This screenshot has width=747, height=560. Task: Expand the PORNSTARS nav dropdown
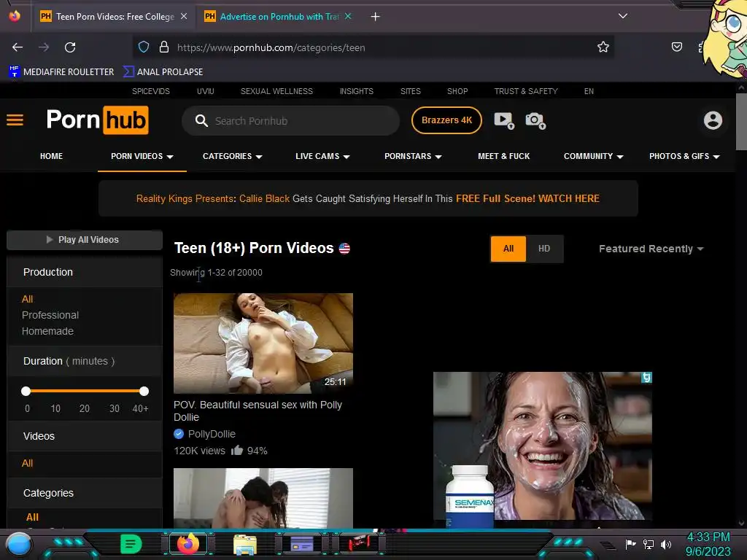[413, 156]
